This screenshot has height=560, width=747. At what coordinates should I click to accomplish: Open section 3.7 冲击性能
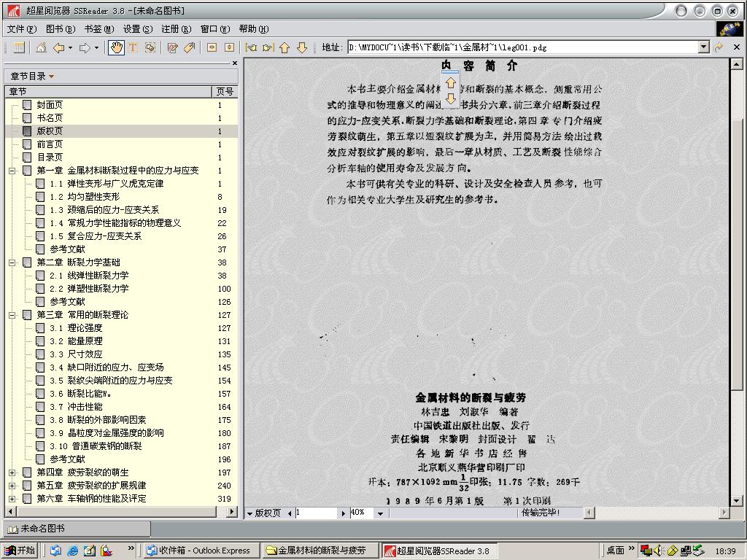point(76,407)
